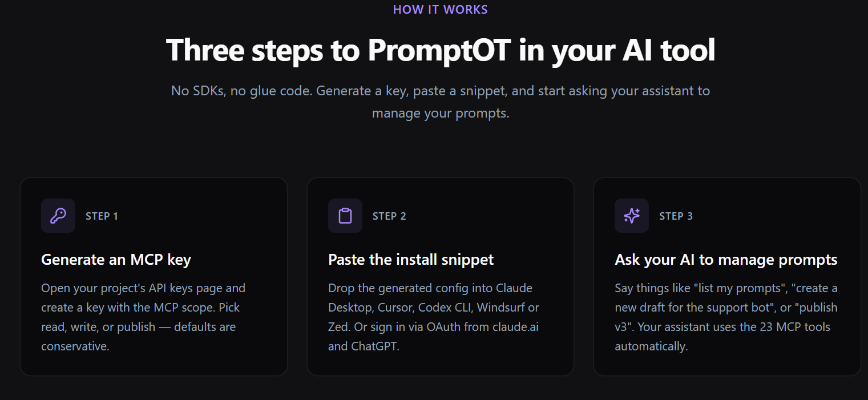Screen dimensions: 868x400
Task: Select the STEP 2 label
Action: pos(389,216)
